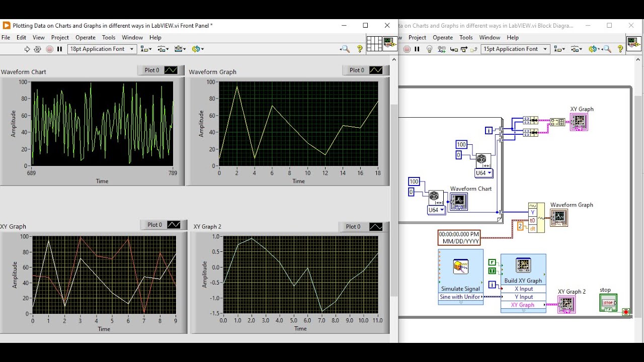The image size is (644, 362).
Task: Select the Simulate Signal Express VI icon
Action: point(461,266)
